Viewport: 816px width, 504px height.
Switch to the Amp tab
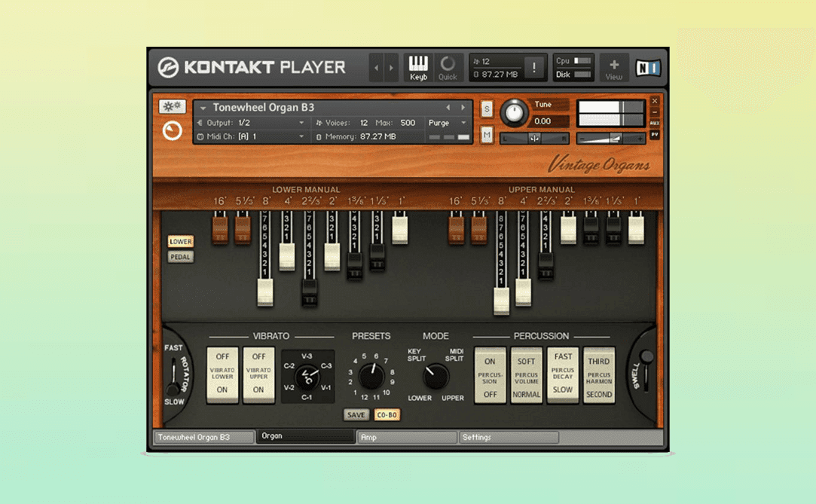pos(407,437)
